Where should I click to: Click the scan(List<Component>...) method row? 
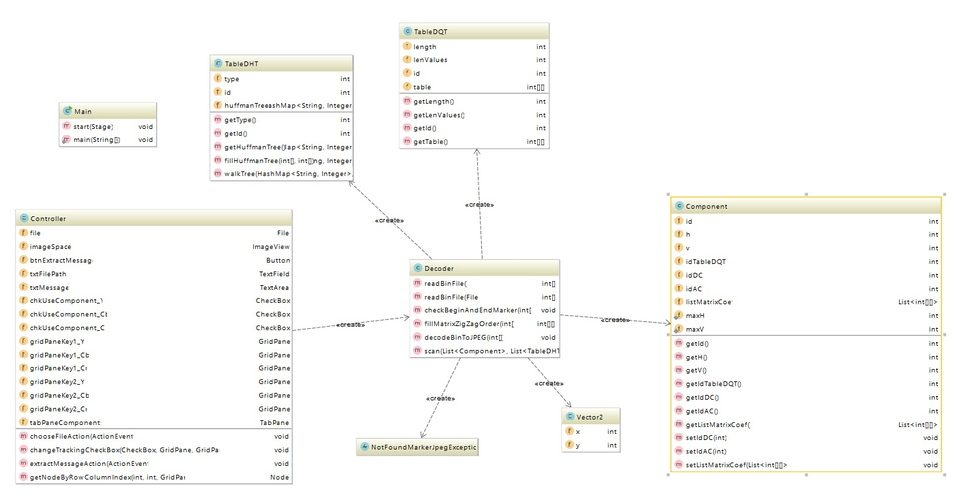(x=485, y=351)
